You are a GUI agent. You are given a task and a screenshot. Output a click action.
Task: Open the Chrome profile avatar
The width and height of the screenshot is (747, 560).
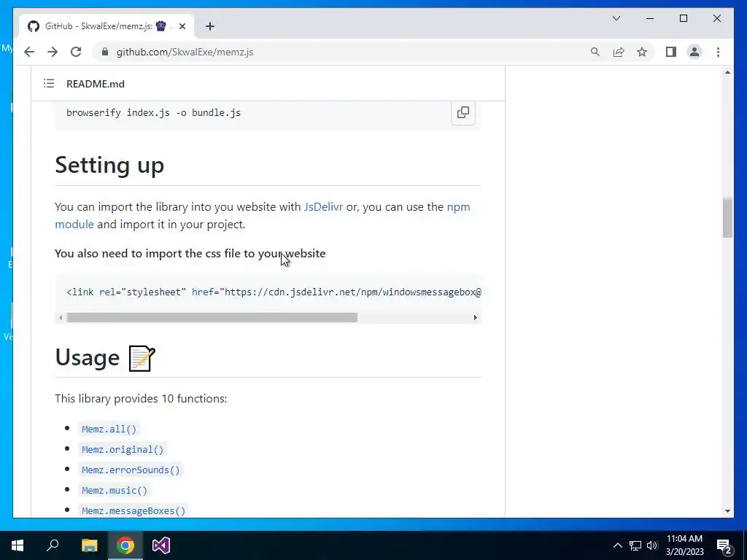click(x=694, y=52)
